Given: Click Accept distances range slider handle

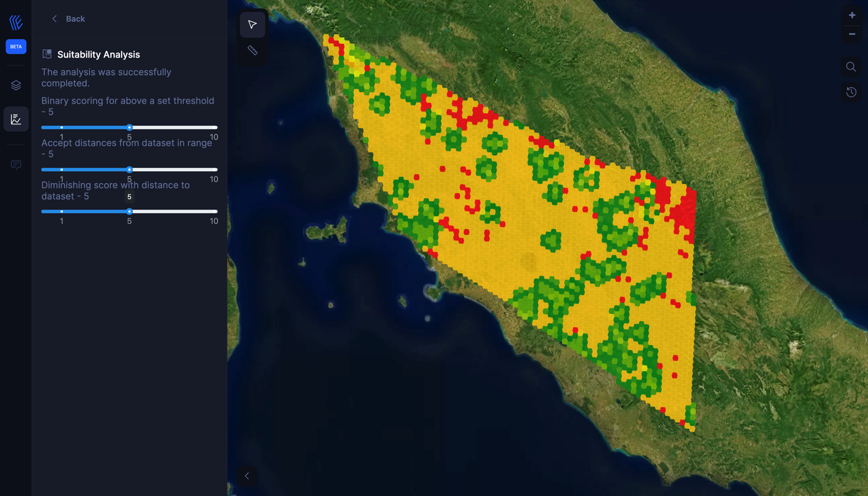Looking at the screenshot, I should pyautogui.click(x=129, y=170).
